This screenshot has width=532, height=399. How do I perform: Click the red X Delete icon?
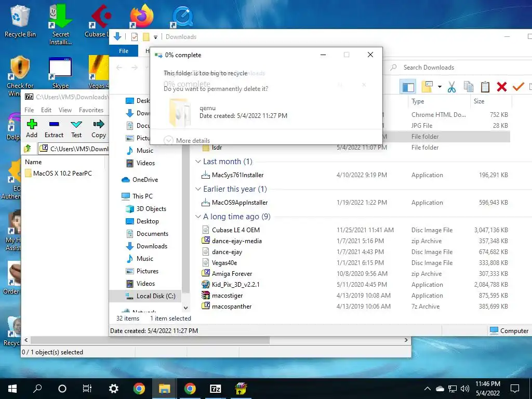(501, 87)
